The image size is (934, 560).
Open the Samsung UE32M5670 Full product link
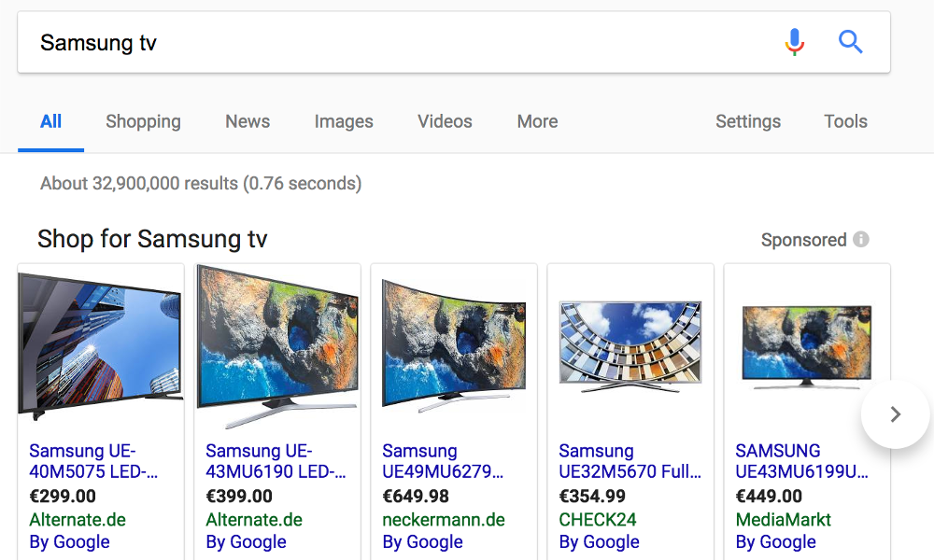(630, 461)
